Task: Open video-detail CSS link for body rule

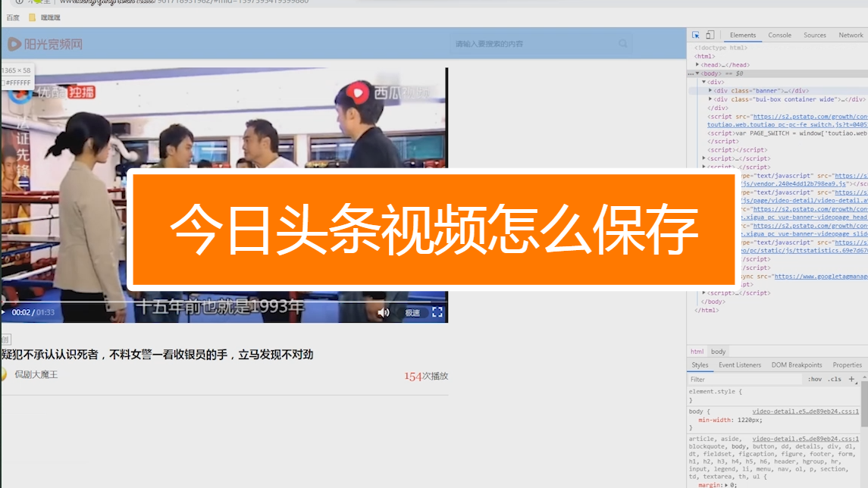Action: [805, 412]
